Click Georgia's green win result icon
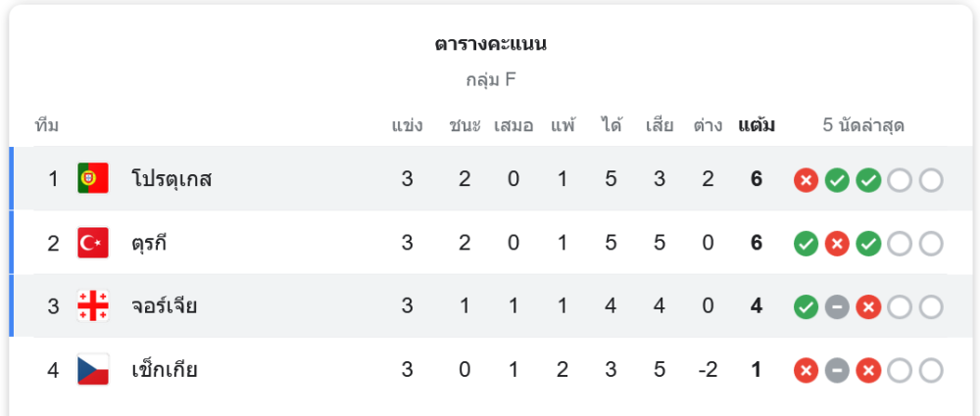 (806, 307)
